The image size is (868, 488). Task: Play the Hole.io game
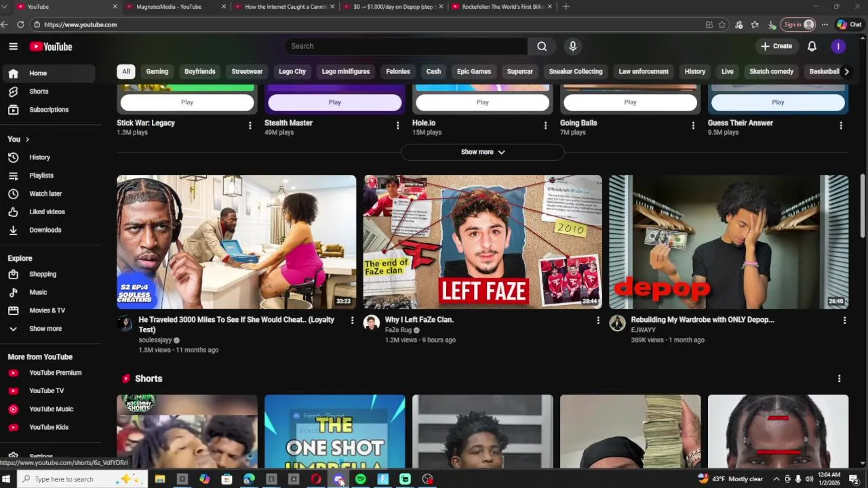coord(482,102)
